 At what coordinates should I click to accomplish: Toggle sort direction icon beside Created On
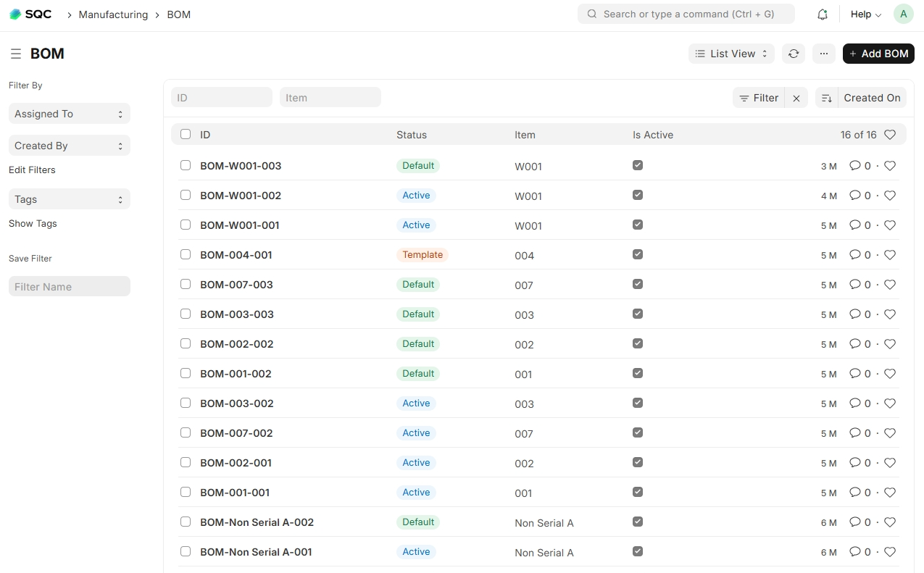(826, 99)
